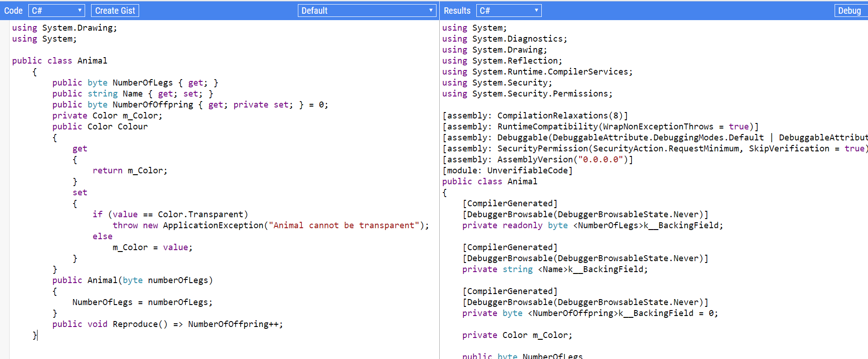The image size is (868, 359).
Task: Click '<Name>k__BackingField' in results pane
Action: coord(593,269)
